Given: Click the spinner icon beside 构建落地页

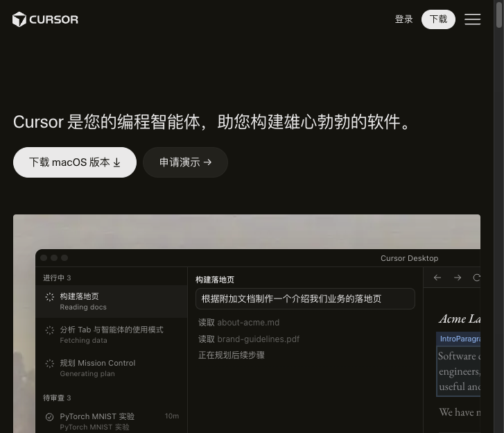Looking at the screenshot, I should coord(49,297).
